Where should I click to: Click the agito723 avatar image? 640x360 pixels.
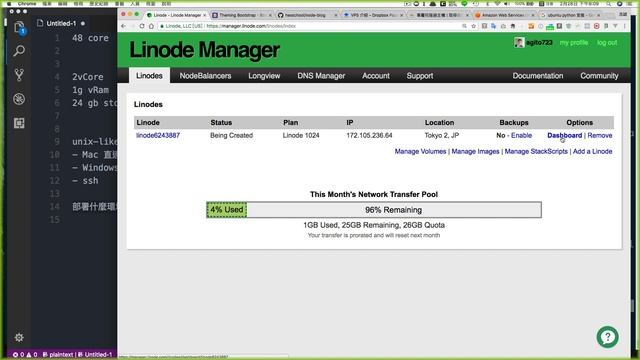519,42
